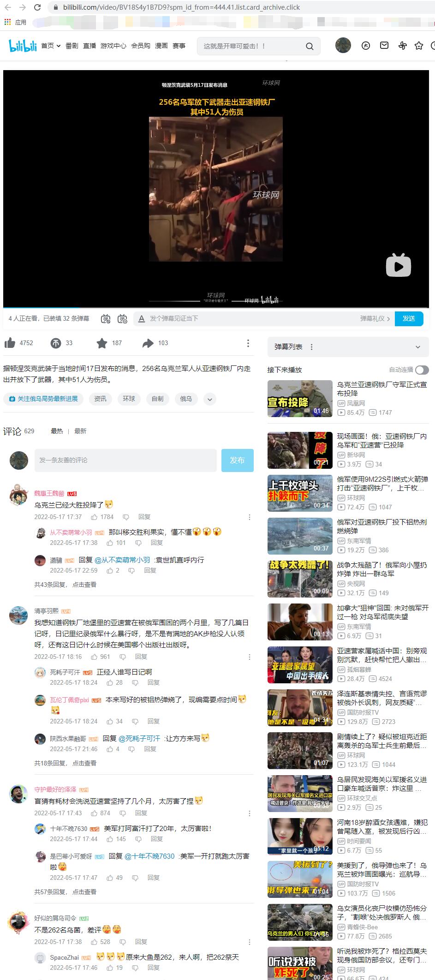Open 直播 in top navigation

(89, 46)
